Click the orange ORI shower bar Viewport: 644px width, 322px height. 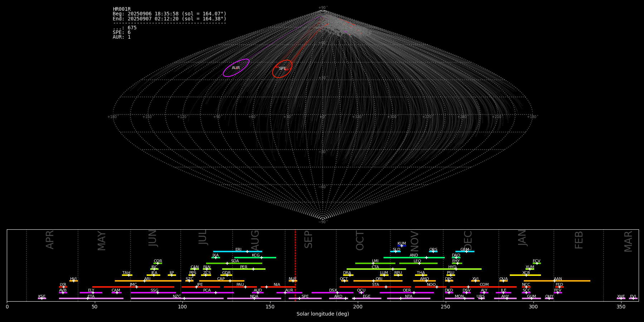click(x=378, y=281)
